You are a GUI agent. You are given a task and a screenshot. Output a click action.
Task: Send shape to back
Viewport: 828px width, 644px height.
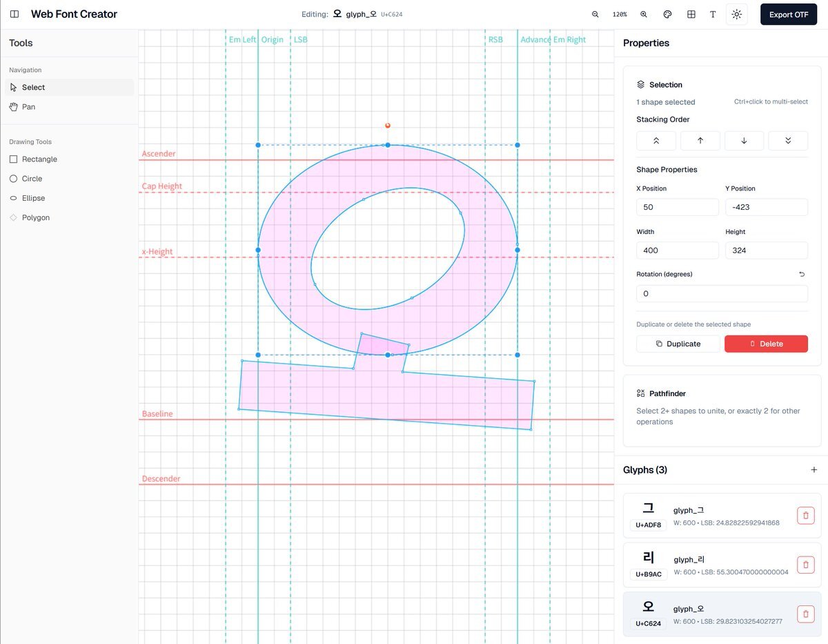[x=788, y=141]
